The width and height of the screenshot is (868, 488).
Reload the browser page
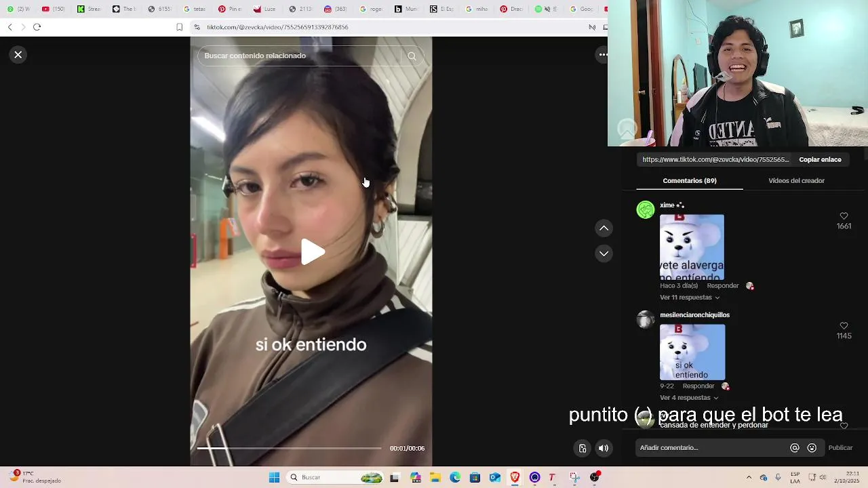tap(37, 27)
